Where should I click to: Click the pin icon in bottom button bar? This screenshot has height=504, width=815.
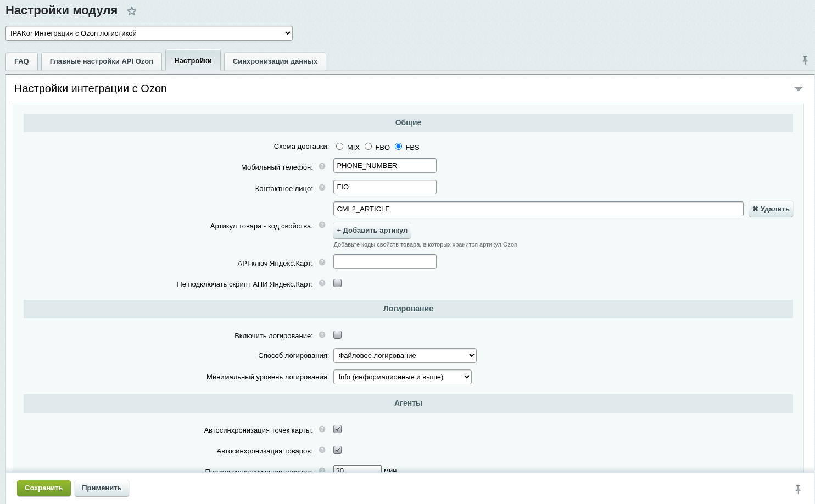click(x=798, y=489)
